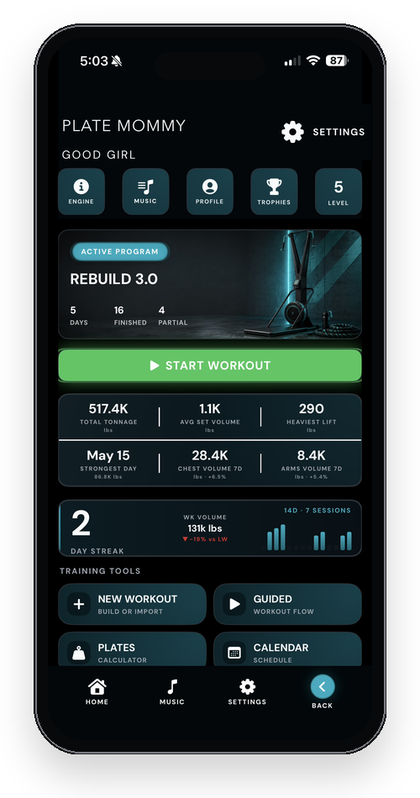Viewport: 420px width, 798px height.
Task: Open the Trophies tile
Action: 274,191
